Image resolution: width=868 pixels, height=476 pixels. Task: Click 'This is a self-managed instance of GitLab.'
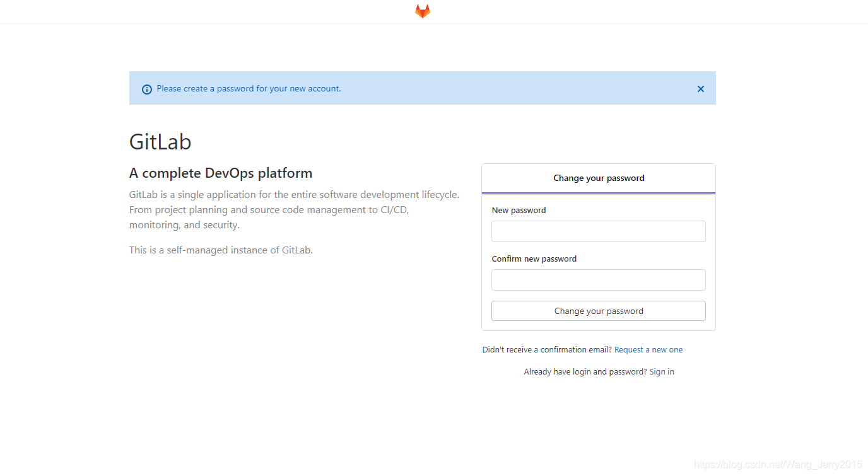coord(221,250)
